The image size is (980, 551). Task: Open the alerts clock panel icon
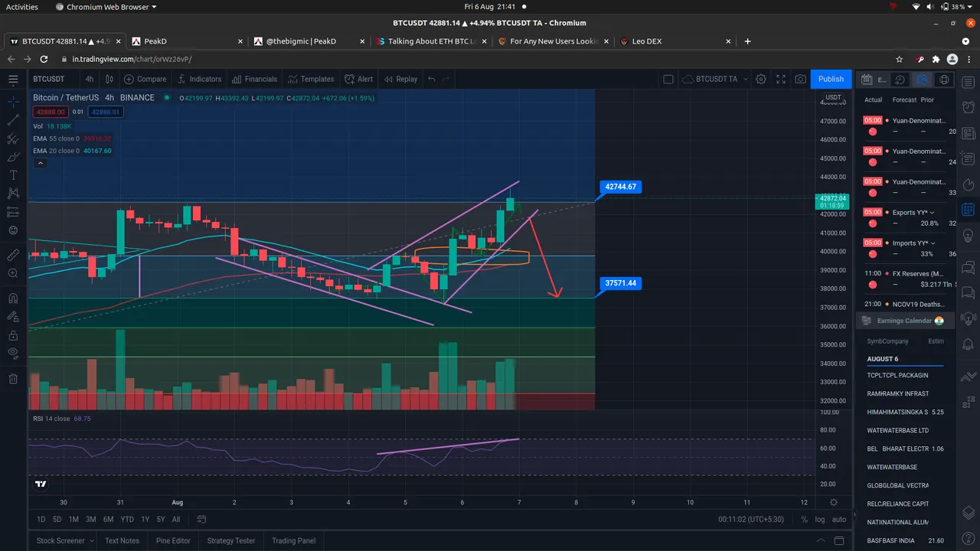968,108
